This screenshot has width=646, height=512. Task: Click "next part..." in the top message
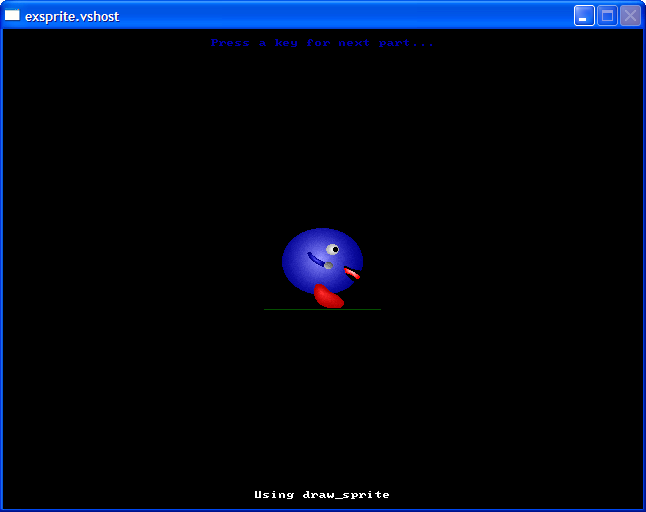click(x=398, y=43)
